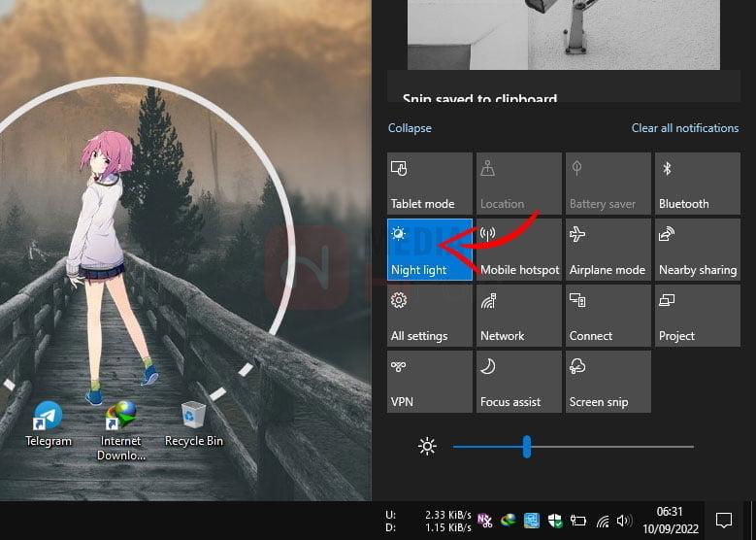Turn on Tablet mode tile
The width and height of the screenshot is (756, 540).
coord(430,184)
